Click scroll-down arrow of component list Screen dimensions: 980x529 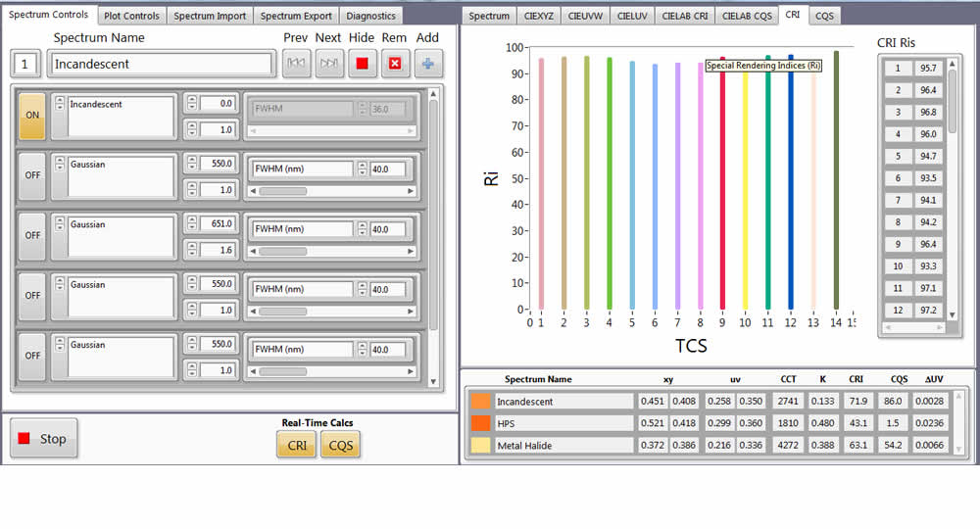[434, 382]
